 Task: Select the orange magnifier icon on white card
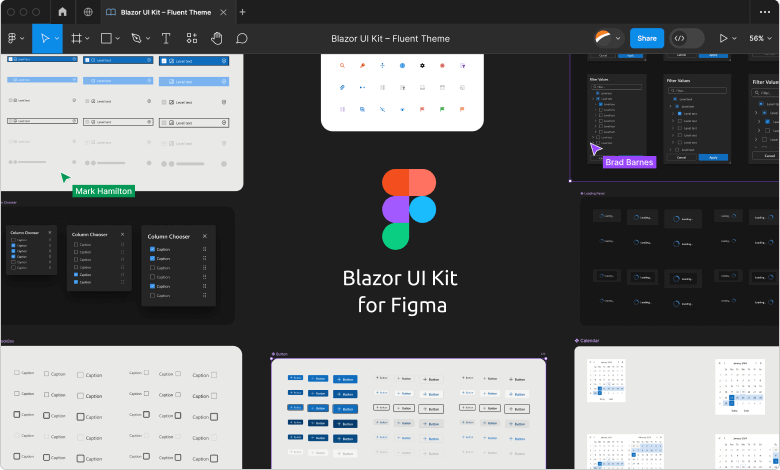coord(342,65)
